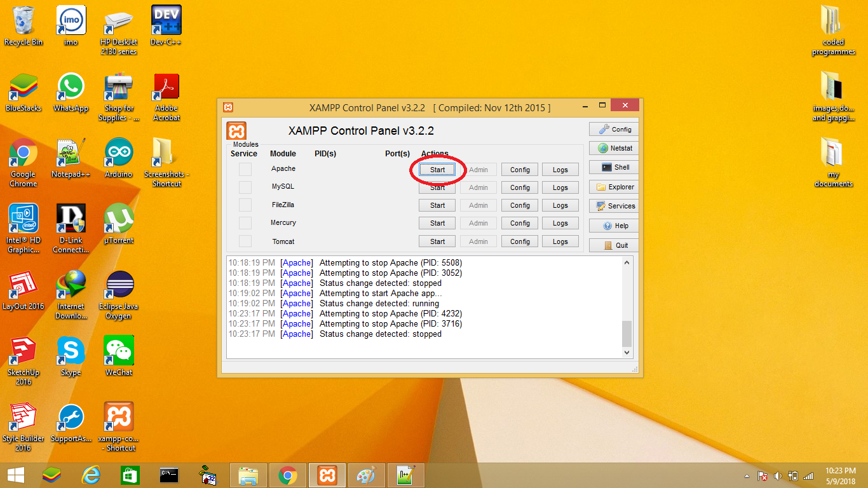This screenshot has width=868, height=488.
Task: Select the Style Builder 2016 desktop icon
Action: (24, 427)
